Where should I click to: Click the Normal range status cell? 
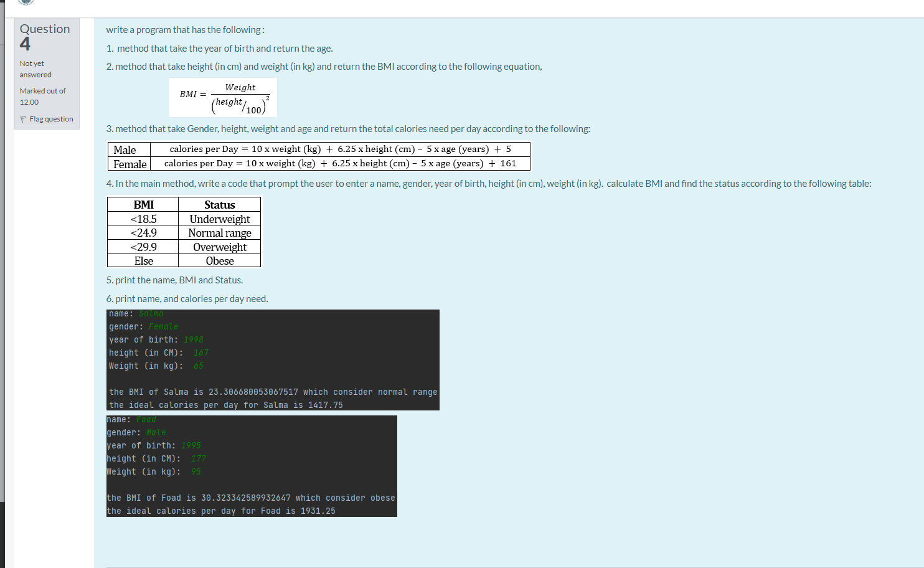[220, 233]
